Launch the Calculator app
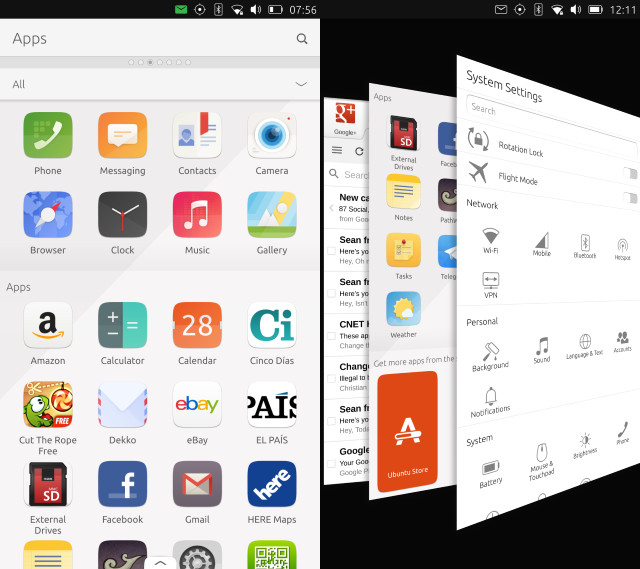Image resolution: width=640 pixels, height=569 pixels. coord(122,325)
